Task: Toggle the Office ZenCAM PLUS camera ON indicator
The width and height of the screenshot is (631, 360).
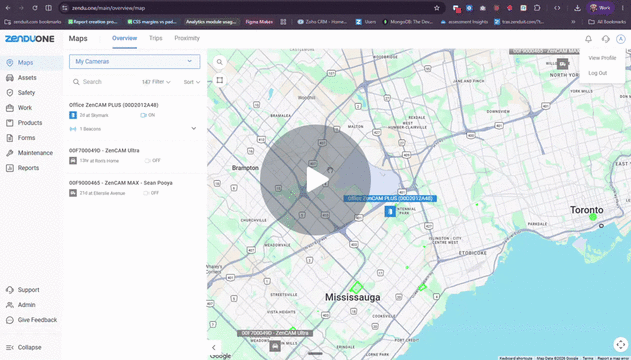Action: [147, 115]
